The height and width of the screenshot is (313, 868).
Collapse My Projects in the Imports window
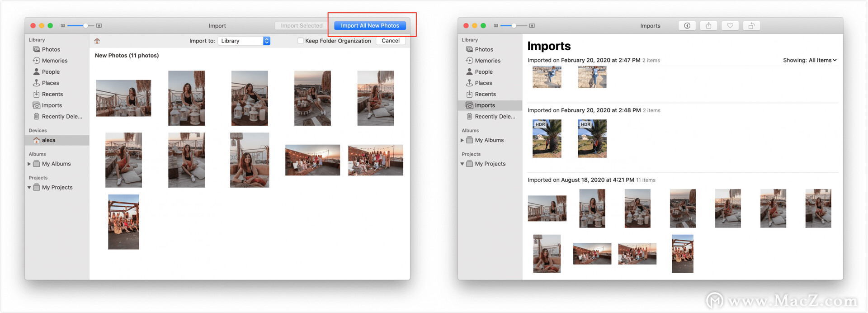(x=462, y=164)
